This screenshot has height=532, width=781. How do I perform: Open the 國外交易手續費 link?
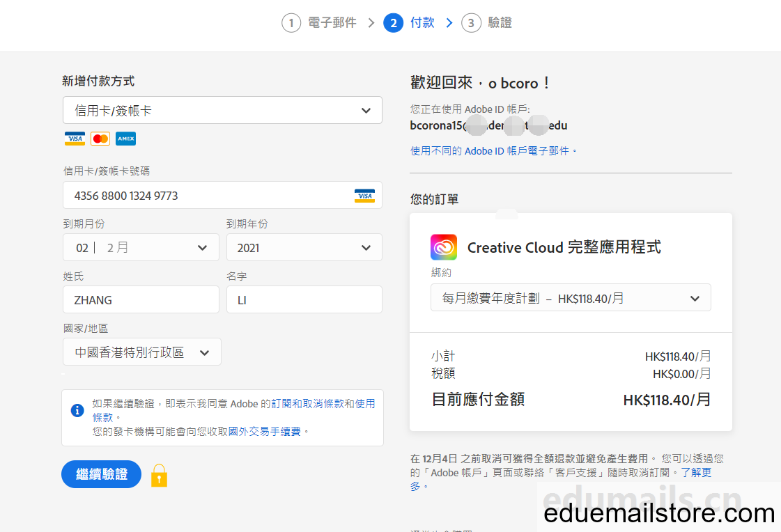(265, 432)
